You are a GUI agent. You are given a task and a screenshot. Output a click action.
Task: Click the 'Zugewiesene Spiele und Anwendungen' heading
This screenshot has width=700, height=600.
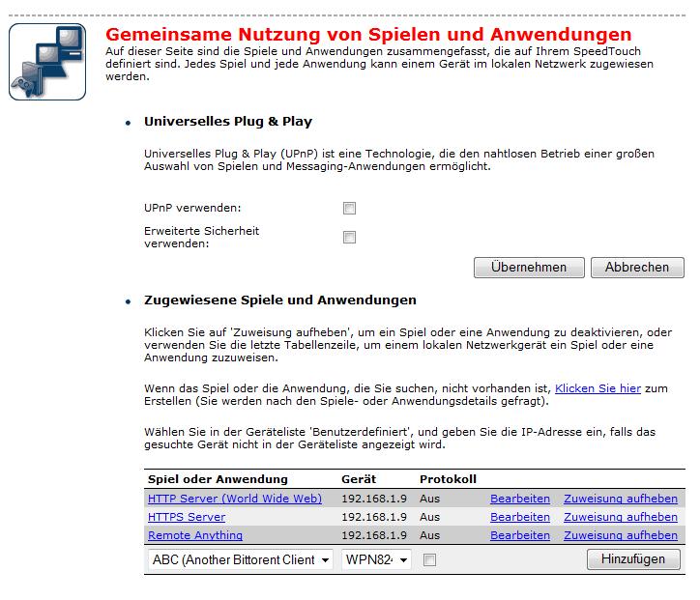[x=280, y=300]
